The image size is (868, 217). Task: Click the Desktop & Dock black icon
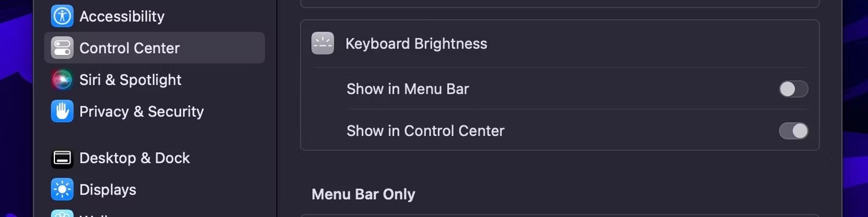pos(62,158)
